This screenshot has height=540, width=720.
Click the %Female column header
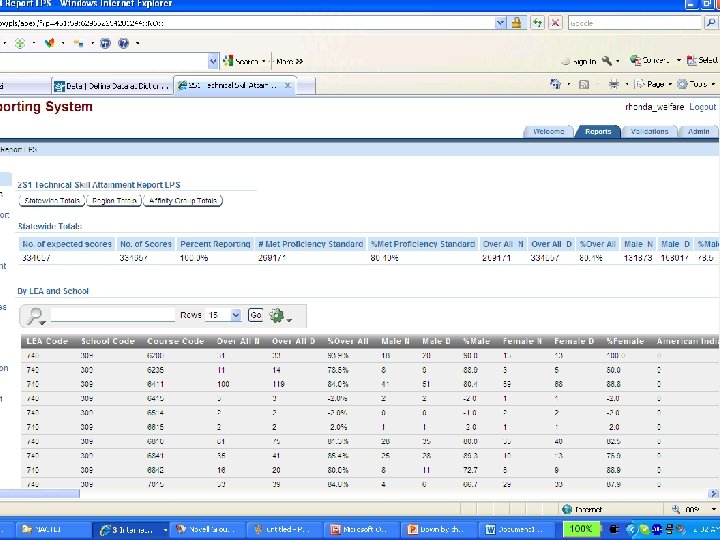point(625,341)
